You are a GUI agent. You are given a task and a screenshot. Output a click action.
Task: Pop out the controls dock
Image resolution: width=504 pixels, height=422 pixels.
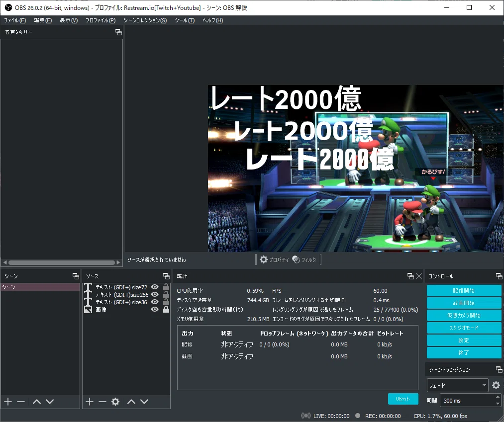pos(499,276)
